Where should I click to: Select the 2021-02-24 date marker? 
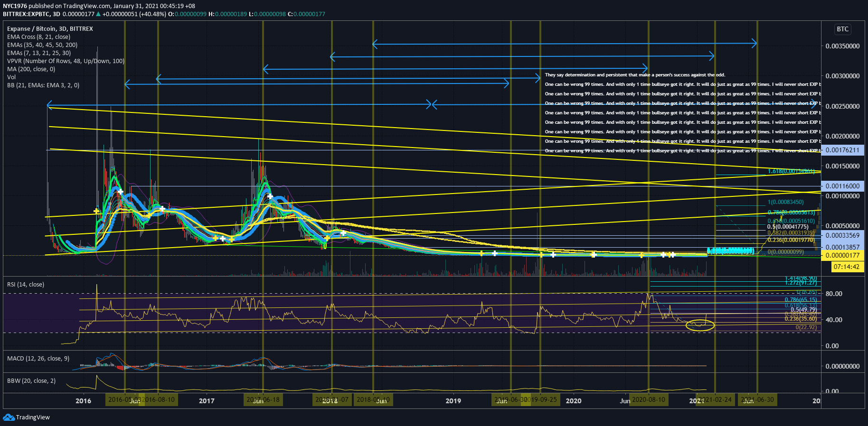[x=715, y=400]
